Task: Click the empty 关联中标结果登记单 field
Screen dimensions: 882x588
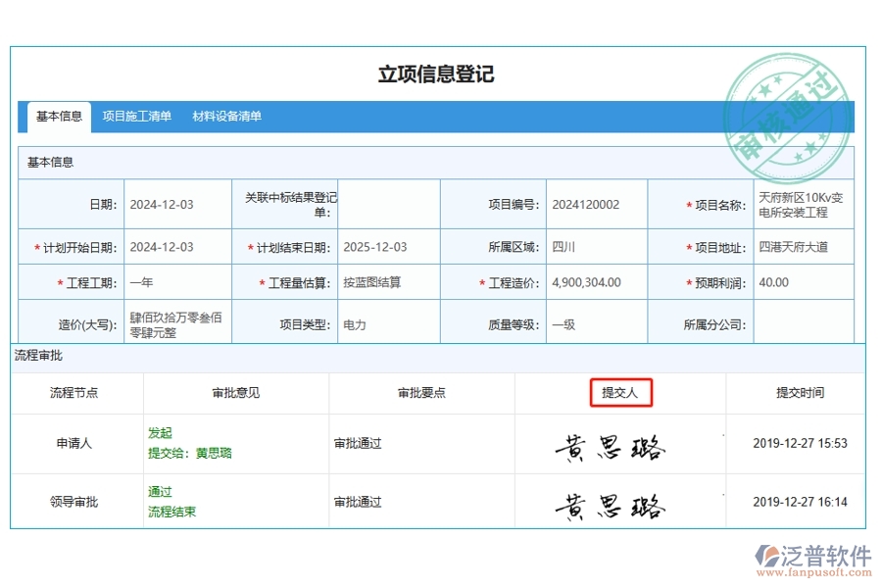Action: 390,204
